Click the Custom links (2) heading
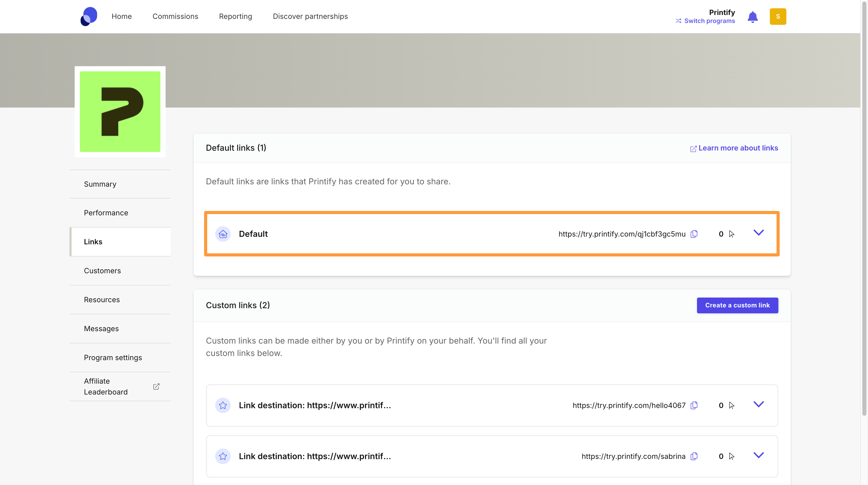Viewport: 868px width, 485px height. click(238, 305)
